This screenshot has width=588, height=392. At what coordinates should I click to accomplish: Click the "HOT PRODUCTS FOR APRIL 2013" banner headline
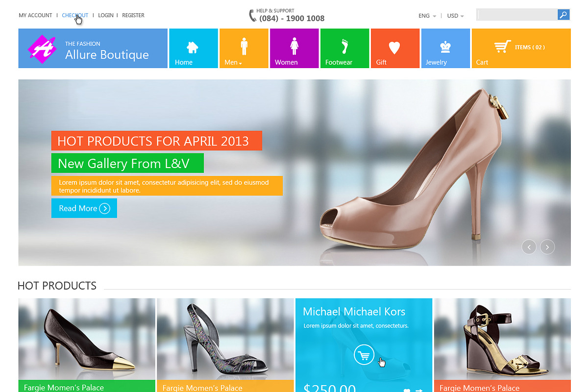(x=157, y=141)
